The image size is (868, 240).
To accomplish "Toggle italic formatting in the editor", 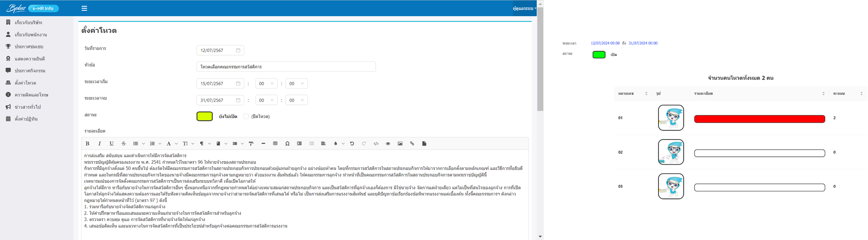I will [100, 143].
